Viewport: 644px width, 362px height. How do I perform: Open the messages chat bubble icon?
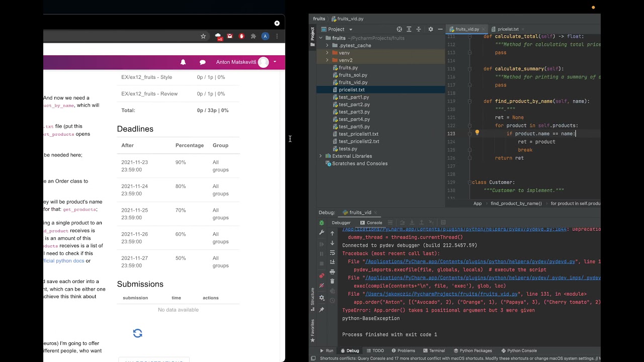tap(202, 62)
